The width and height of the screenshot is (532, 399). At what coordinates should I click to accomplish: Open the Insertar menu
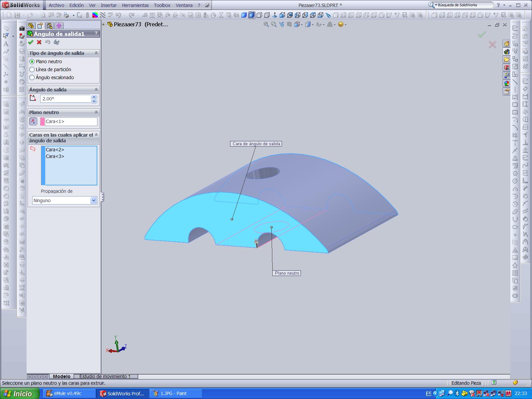coord(109,5)
